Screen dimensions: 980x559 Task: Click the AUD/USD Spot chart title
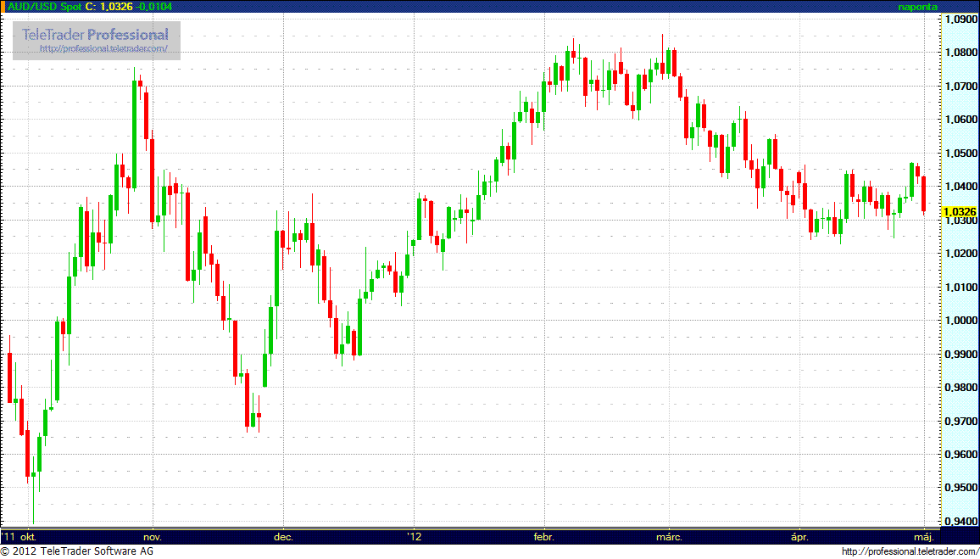tap(43, 6)
